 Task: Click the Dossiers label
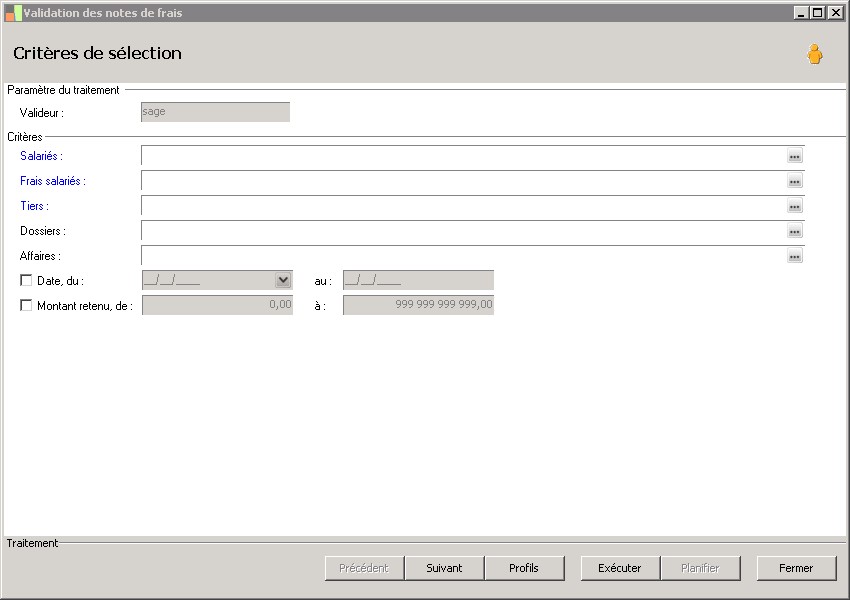[43, 231]
